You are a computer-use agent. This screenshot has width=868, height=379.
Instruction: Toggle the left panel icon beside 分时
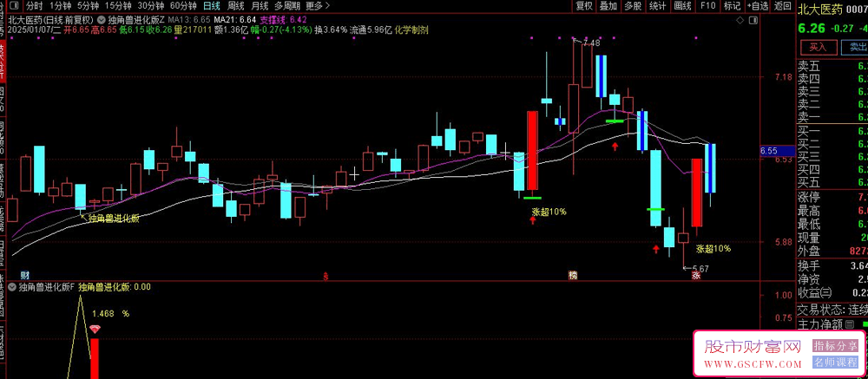tap(15, 6)
